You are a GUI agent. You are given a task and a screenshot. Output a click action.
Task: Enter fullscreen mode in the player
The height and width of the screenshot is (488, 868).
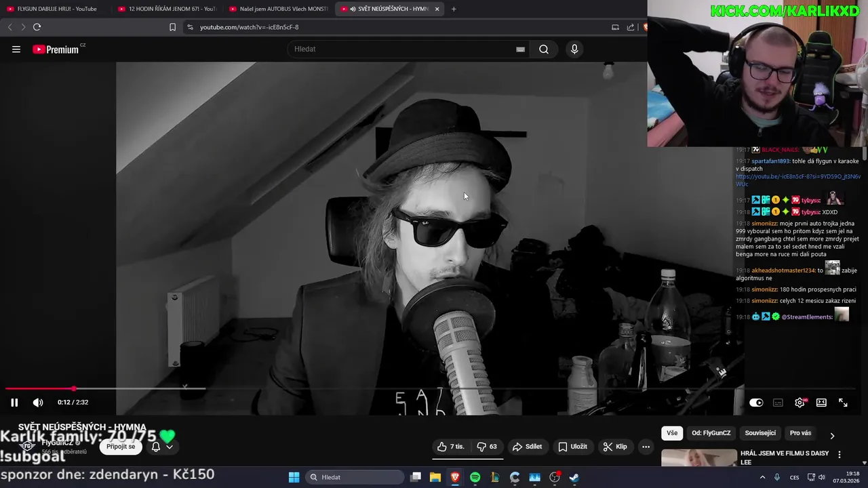(843, 403)
